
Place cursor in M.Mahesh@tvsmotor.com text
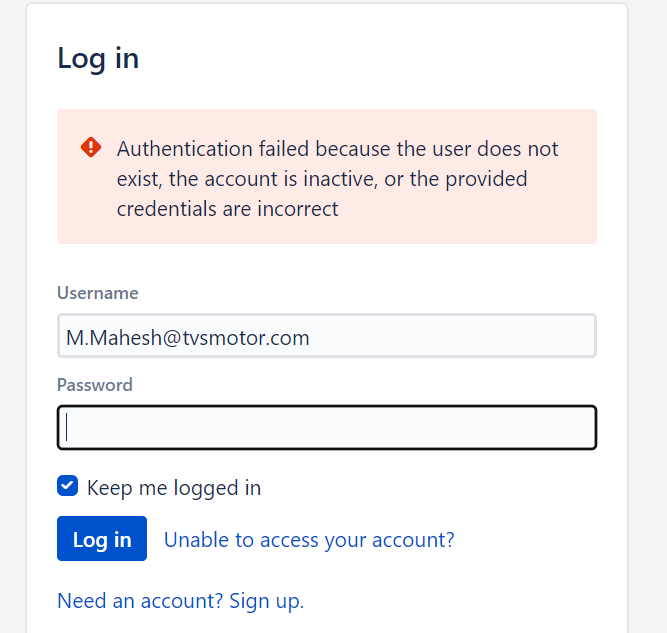coord(188,338)
